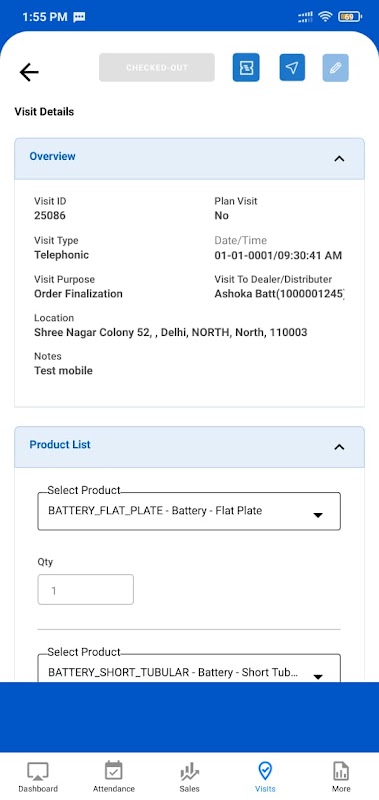Tap the CHECKED-OUT button
Screen dimensions: 379x800
pos(157,67)
